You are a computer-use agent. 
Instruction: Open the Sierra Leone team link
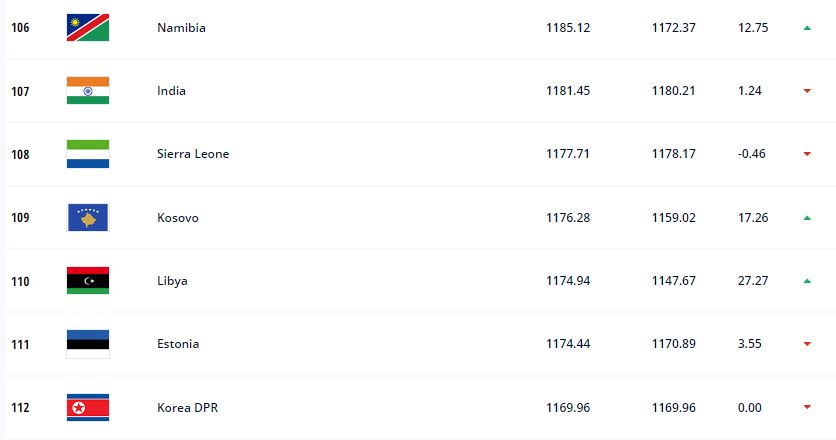[193, 154]
